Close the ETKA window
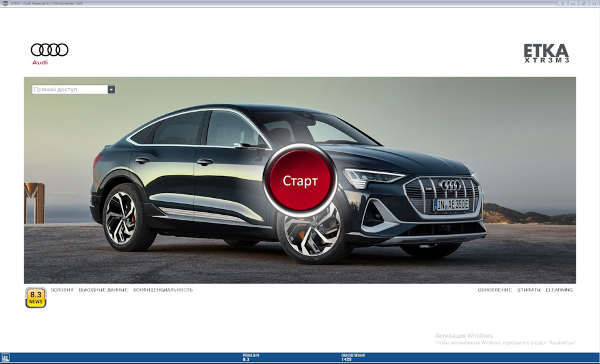600x364 pixels. pos(594,3)
